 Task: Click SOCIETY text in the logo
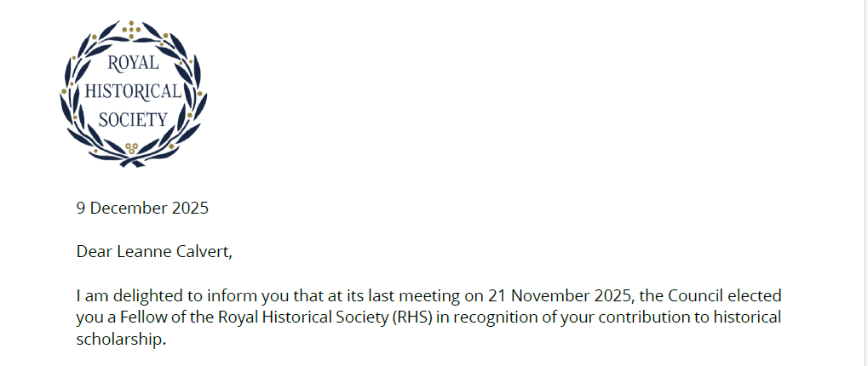(133, 119)
